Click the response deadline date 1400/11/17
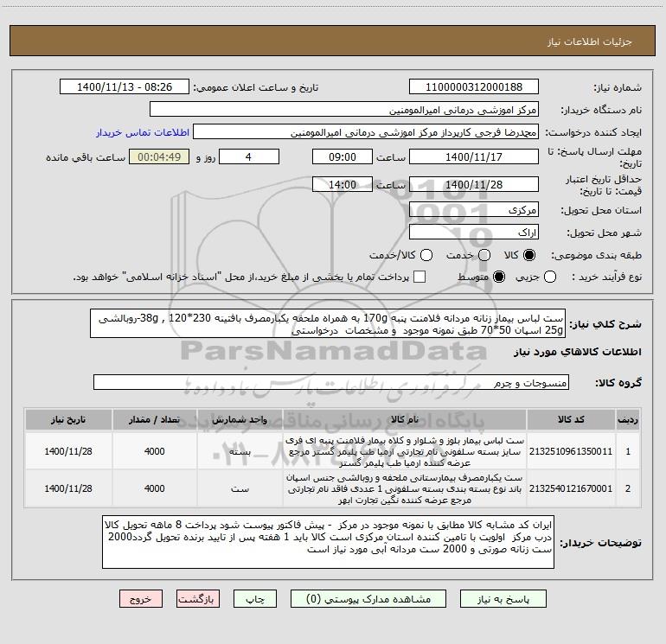 [474, 157]
